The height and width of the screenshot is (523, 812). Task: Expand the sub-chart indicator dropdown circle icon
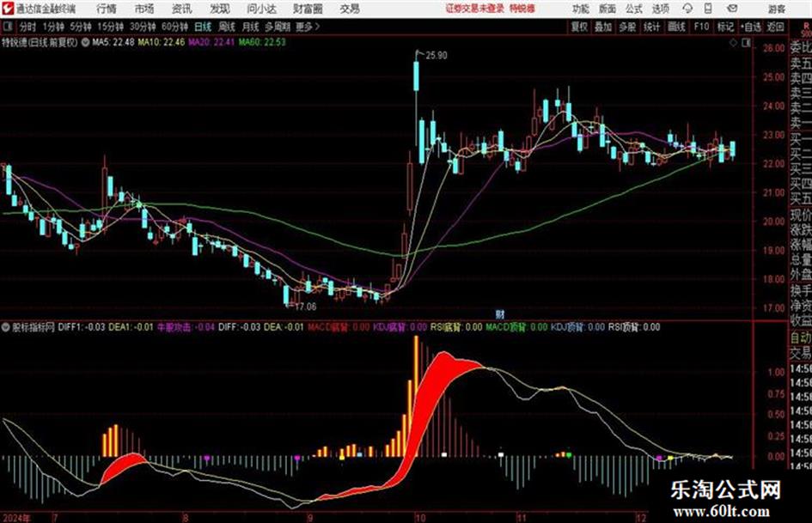pyautogui.click(x=6, y=327)
